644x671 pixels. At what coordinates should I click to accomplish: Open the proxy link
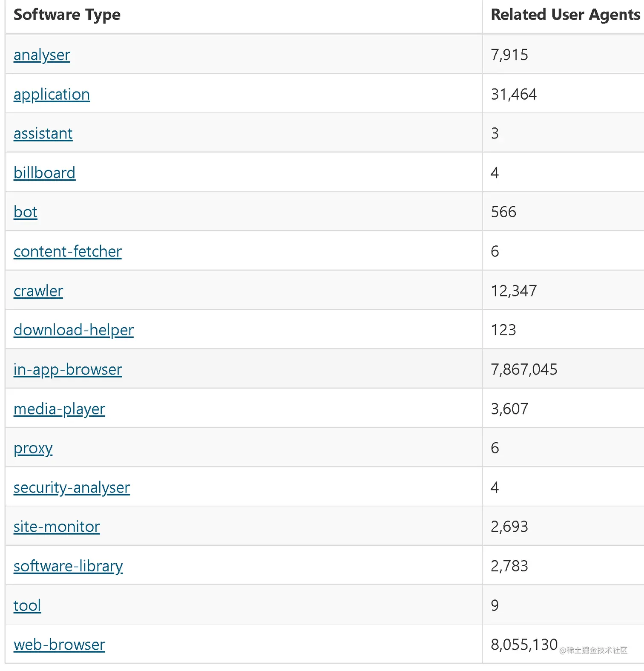pyautogui.click(x=33, y=448)
